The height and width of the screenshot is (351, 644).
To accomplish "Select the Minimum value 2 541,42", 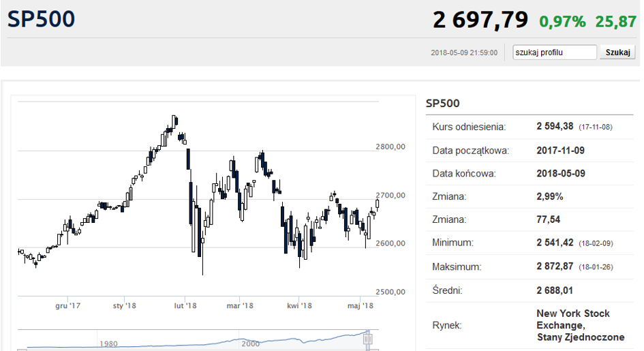I will [555, 243].
